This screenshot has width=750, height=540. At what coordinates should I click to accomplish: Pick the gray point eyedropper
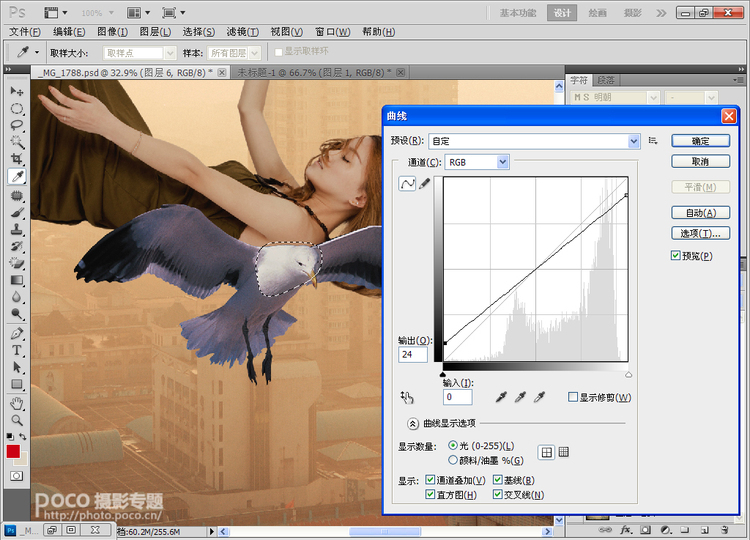[520, 397]
